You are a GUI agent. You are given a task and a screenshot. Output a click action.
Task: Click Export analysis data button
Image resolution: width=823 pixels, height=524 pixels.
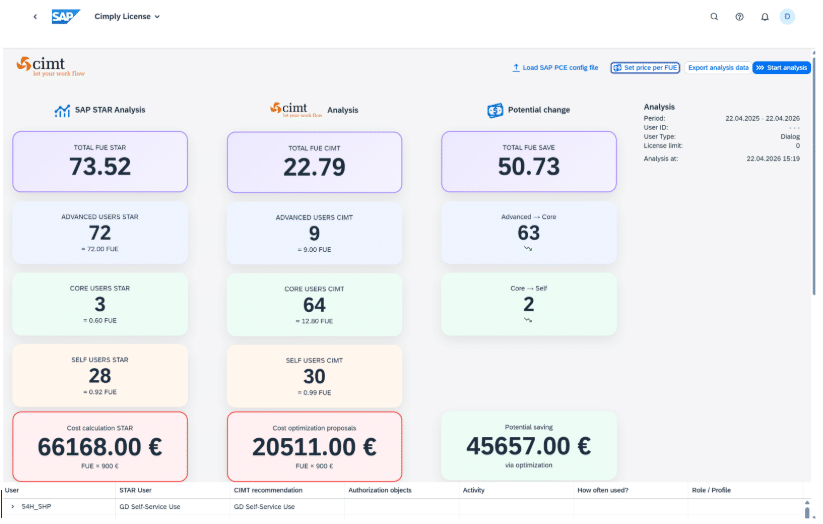coord(718,68)
